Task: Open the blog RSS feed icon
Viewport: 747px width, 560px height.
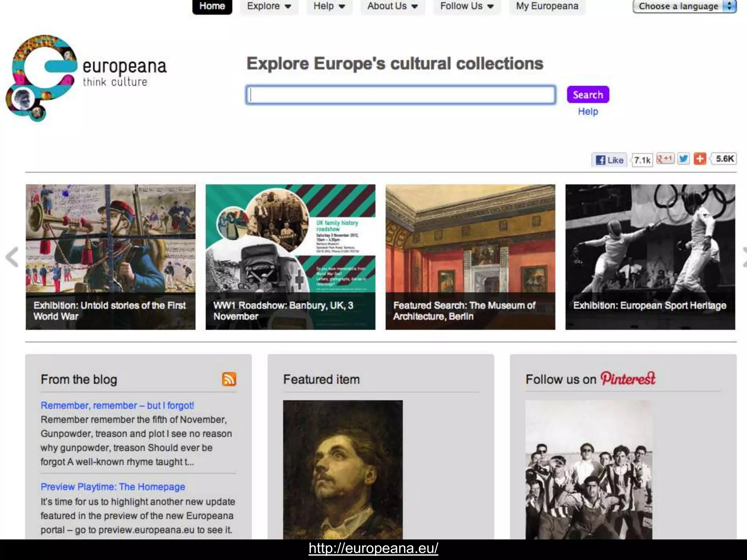Action: pos(229,379)
